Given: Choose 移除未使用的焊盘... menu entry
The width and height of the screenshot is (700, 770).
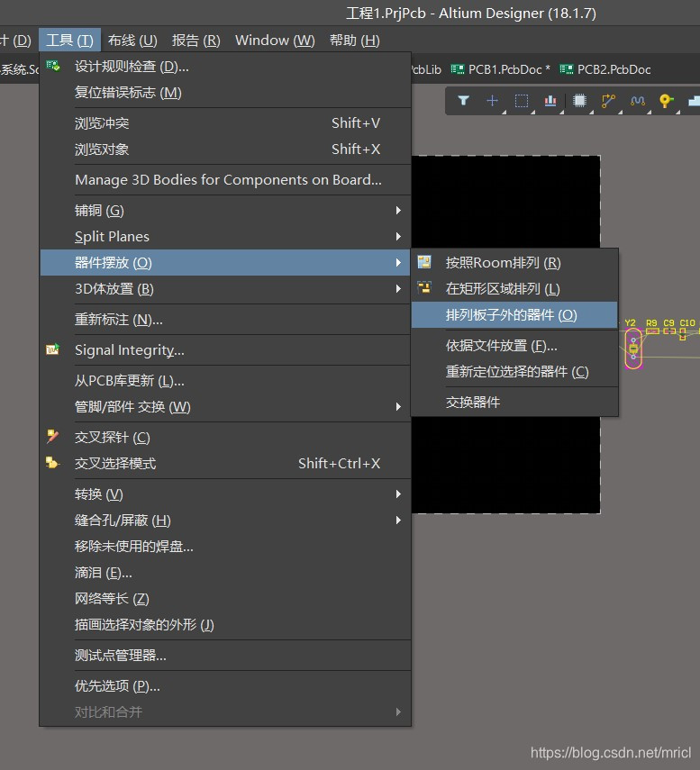Looking at the screenshot, I should (225, 546).
